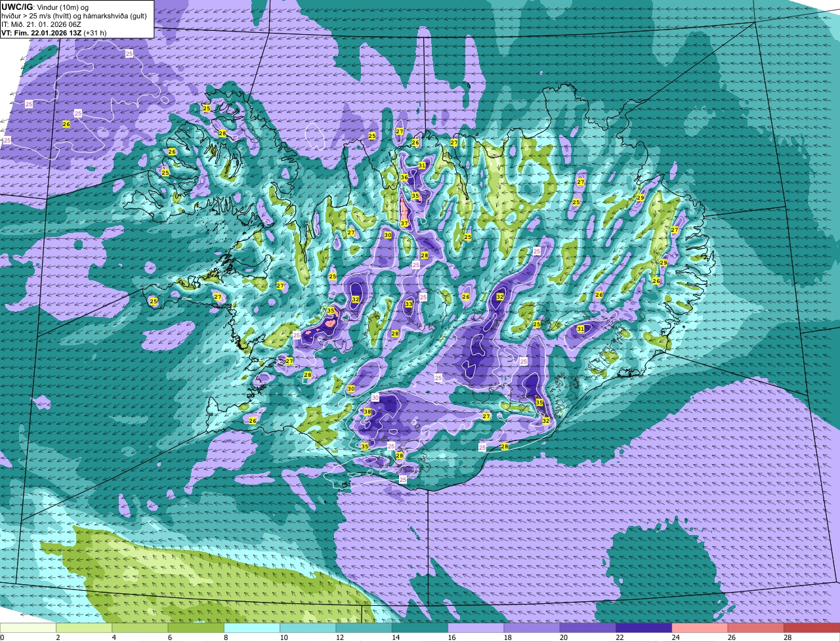The image size is (840, 642).
Task: Click the 2–4 m/s light green legend swatch
Action: [x=85, y=628]
